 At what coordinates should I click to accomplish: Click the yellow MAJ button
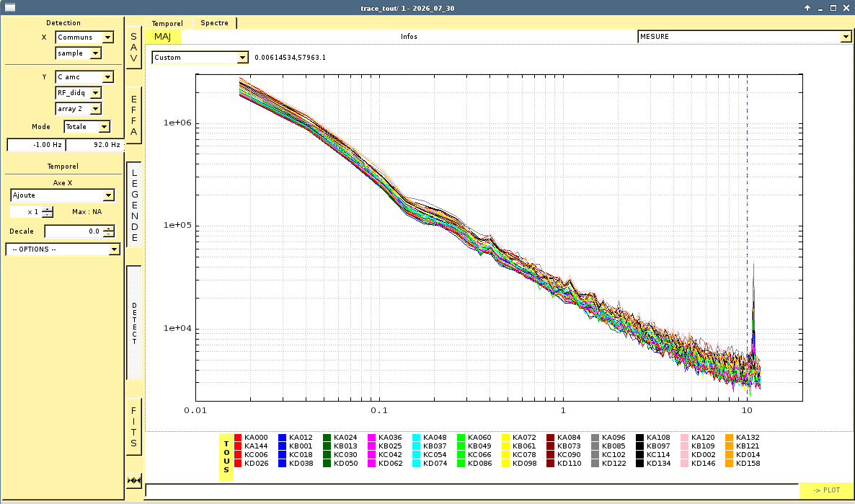tap(162, 37)
